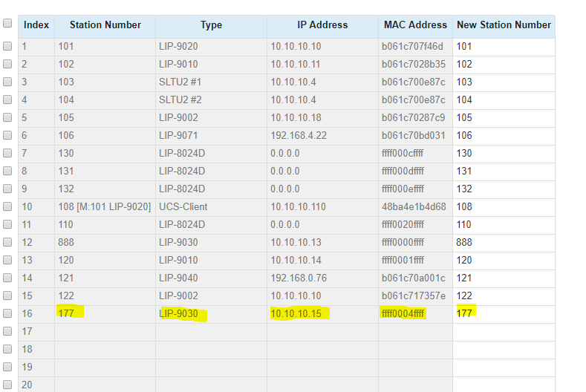Tick checkbox for index 16 station 177
Viewport: 586px width, 392px height.
coord(7,313)
